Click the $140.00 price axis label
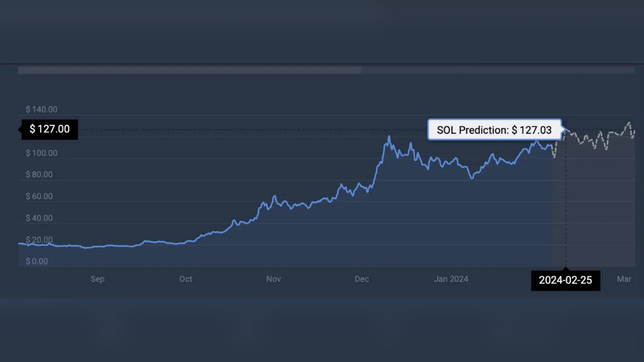 [x=42, y=110]
